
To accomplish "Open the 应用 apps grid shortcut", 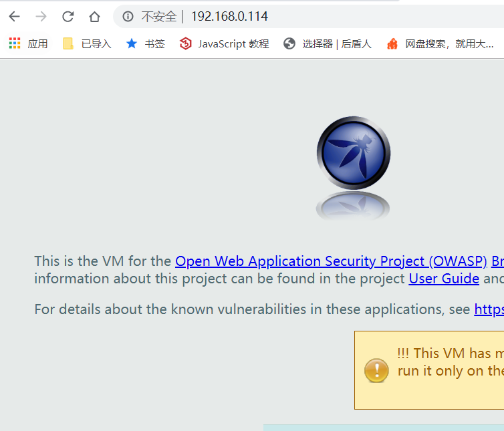I will [28, 43].
